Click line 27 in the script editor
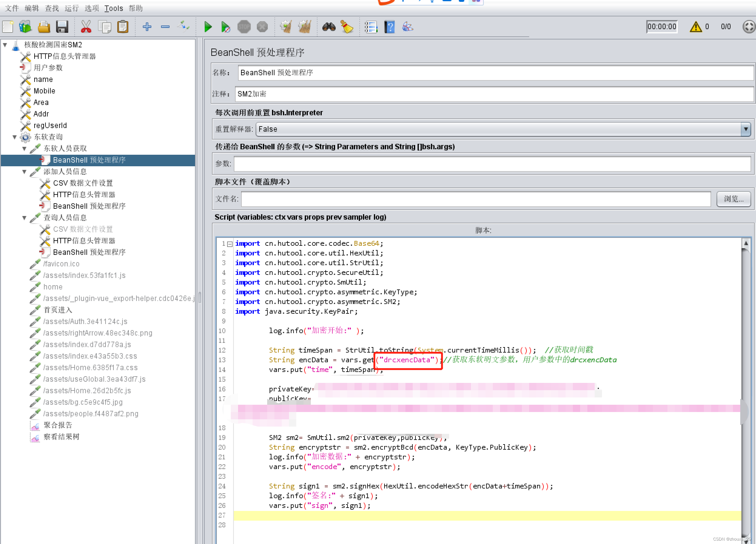The width and height of the screenshot is (756, 544). point(487,515)
